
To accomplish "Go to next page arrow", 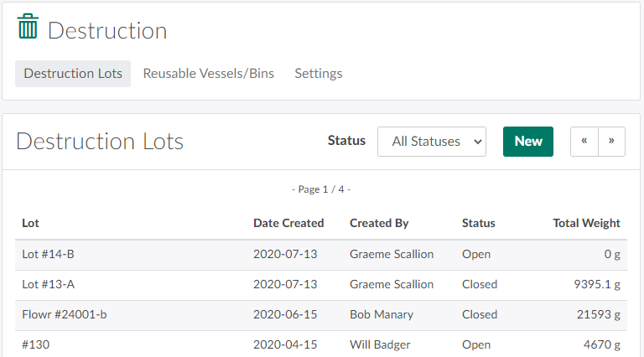I will click(x=612, y=142).
